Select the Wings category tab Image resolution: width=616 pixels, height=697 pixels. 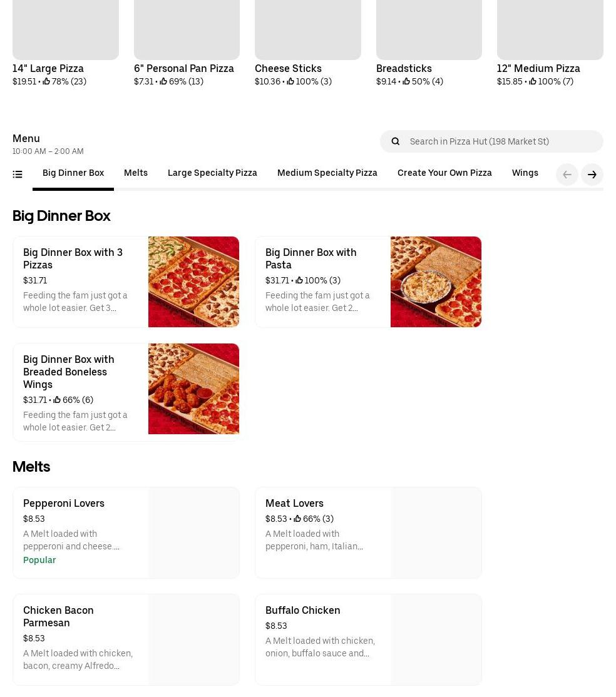coord(525,173)
